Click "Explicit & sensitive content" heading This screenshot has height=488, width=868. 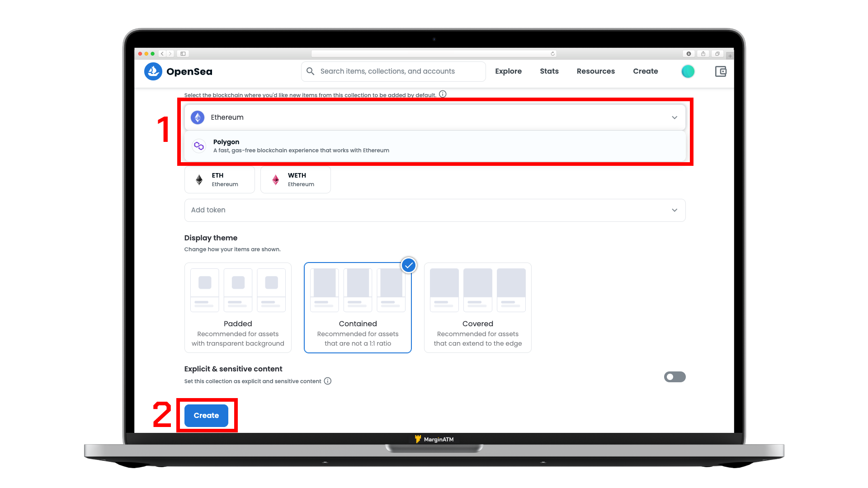point(233,369)
